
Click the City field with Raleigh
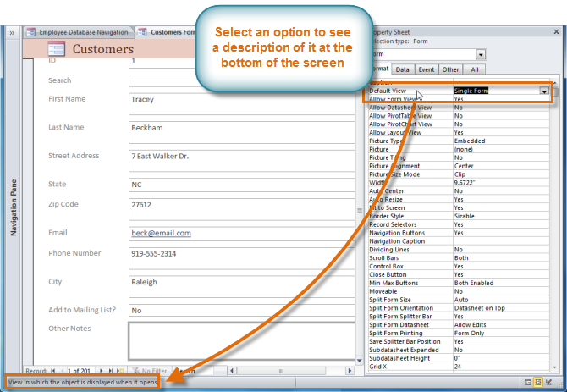(241, 287)
